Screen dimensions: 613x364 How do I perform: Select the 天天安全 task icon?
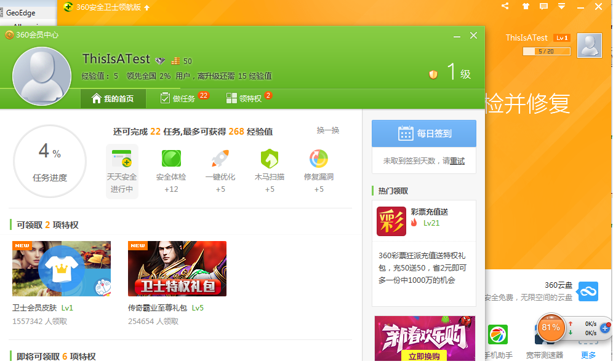coord(122,159)
